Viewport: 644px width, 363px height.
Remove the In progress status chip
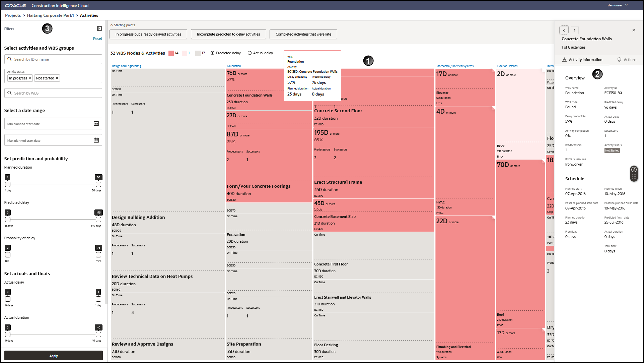(x=30, y=78)
